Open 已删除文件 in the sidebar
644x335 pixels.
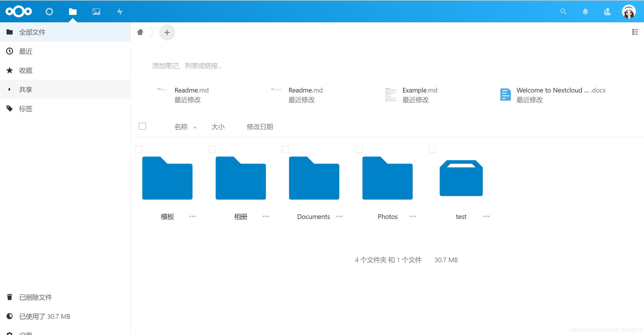point(35,297)
